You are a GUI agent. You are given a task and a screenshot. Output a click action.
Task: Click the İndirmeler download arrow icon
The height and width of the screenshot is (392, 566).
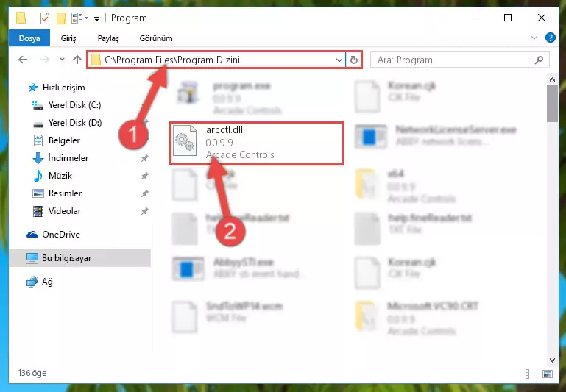pyautogui.click(x=38, y=158)
